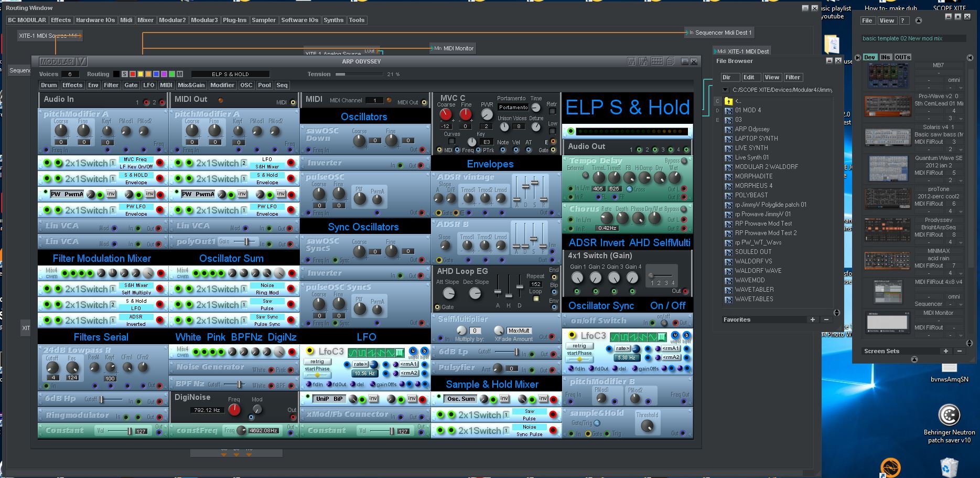Toggle the on/off Switch module button
Image resolution: width=980 pixels, height=478 pixels.
tap(663, 322)
